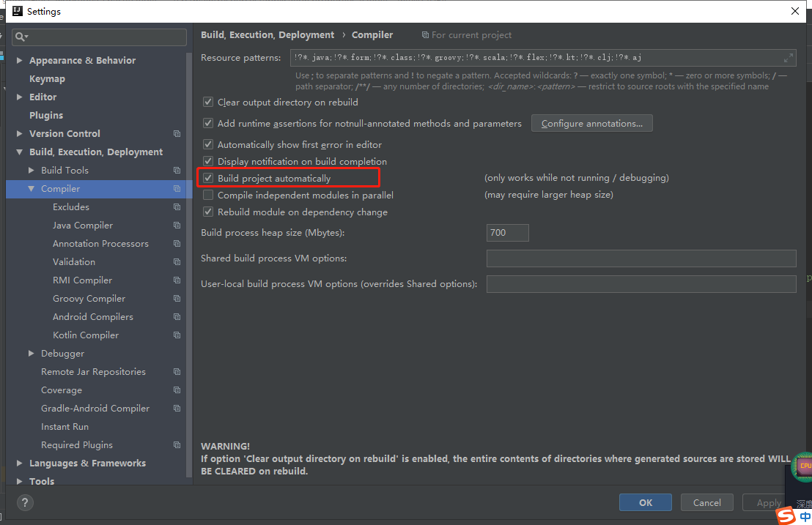This screenshot has height=525, width=812.
Task: Open the Keymap settings page
Action: pyautogui.click(x=47, y=78)
